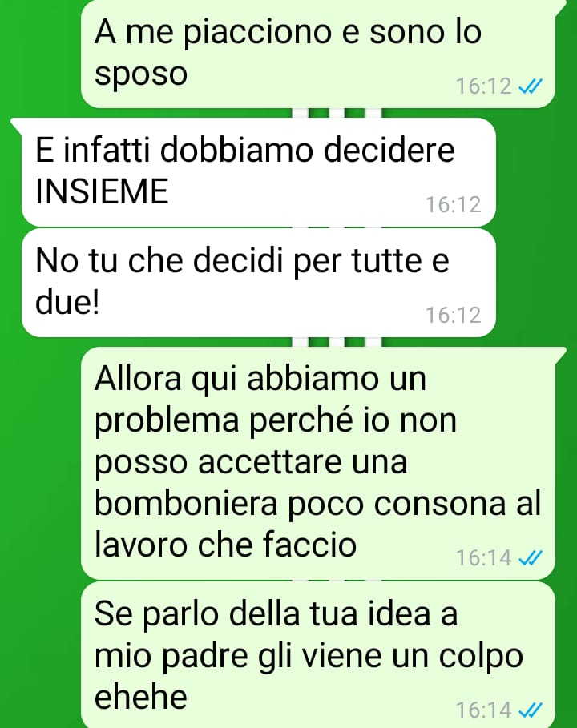Tap the 16:12 timestamp on the 'sposo' message
Image resolution: width=577 pixels, height=728 pixels.
pyautogui.click(x=483, y=86)
